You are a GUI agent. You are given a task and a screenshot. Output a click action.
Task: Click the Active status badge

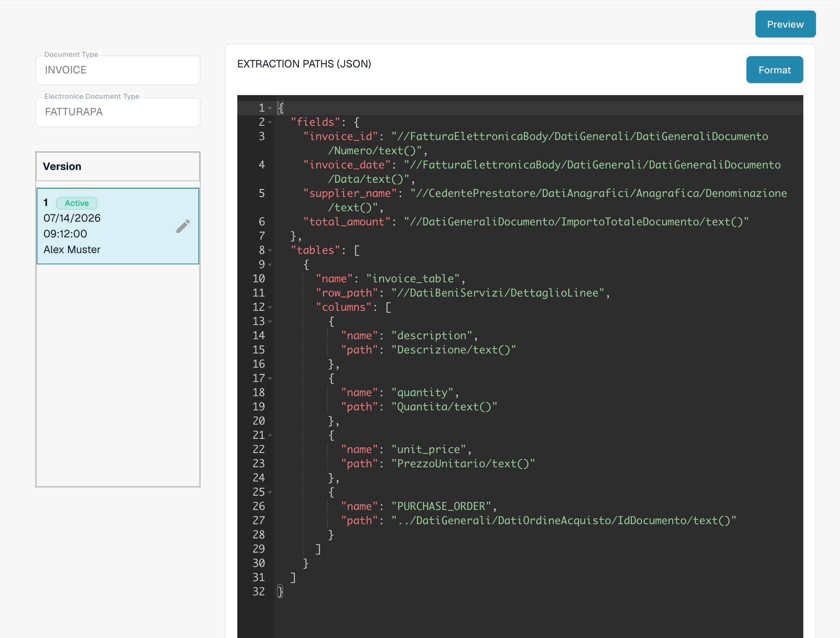coord(77,203)
